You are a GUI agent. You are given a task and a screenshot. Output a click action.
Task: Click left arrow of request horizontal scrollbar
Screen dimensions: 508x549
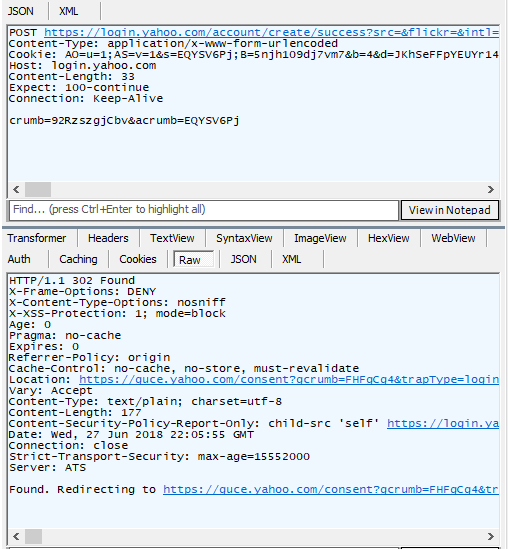[x=16, y=189]
